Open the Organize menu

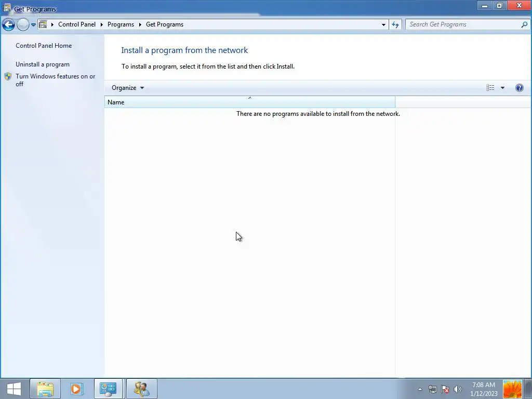click(x=128, y=87)
